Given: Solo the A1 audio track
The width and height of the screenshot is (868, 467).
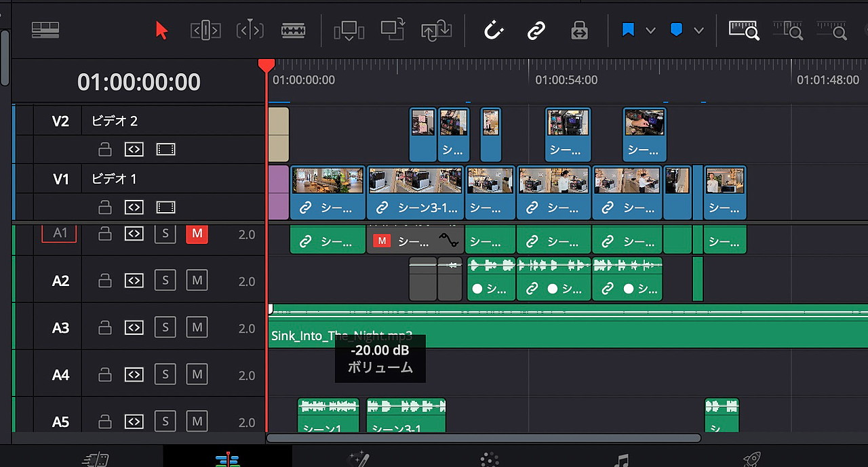Looking at the screenshot, I should point(165,234).
